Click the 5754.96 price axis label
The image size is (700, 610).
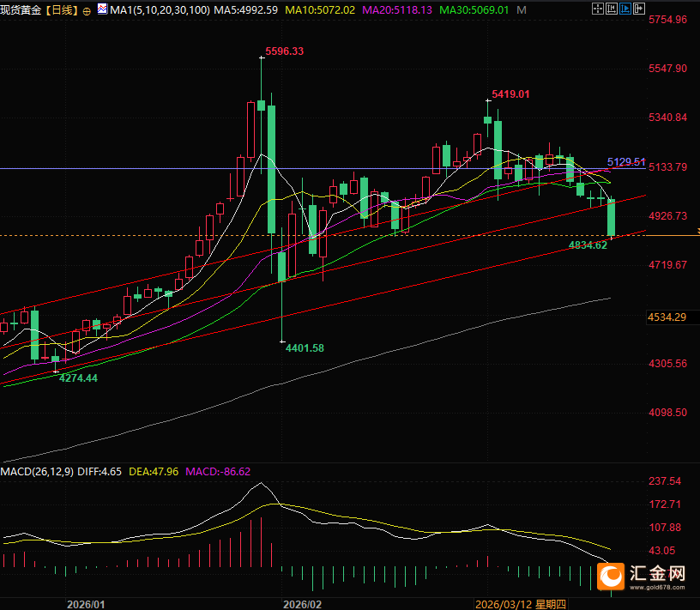pos(667,20)
